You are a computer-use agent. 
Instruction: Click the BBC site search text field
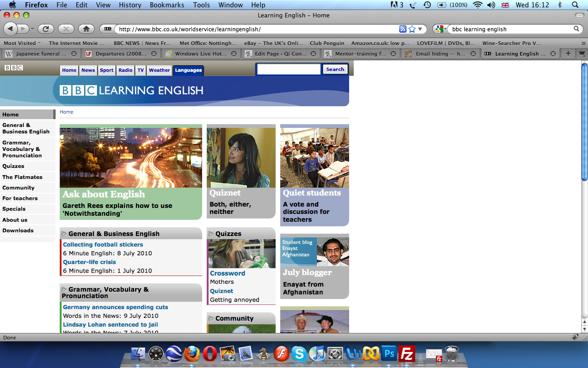coord(288,69)
